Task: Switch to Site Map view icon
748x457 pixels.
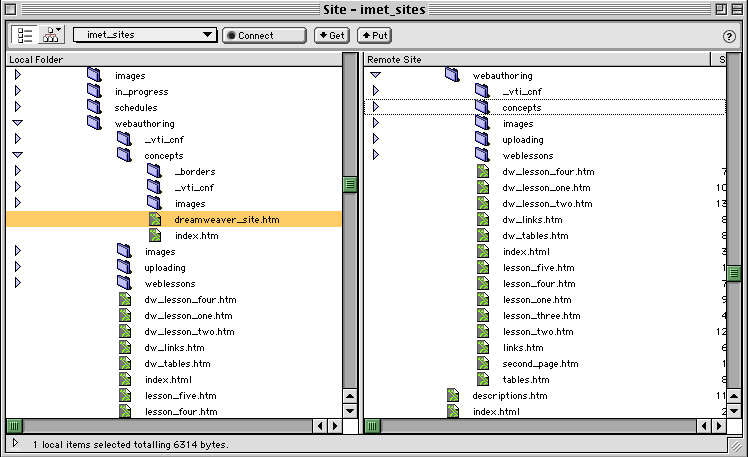Action: tap(52, 35)
